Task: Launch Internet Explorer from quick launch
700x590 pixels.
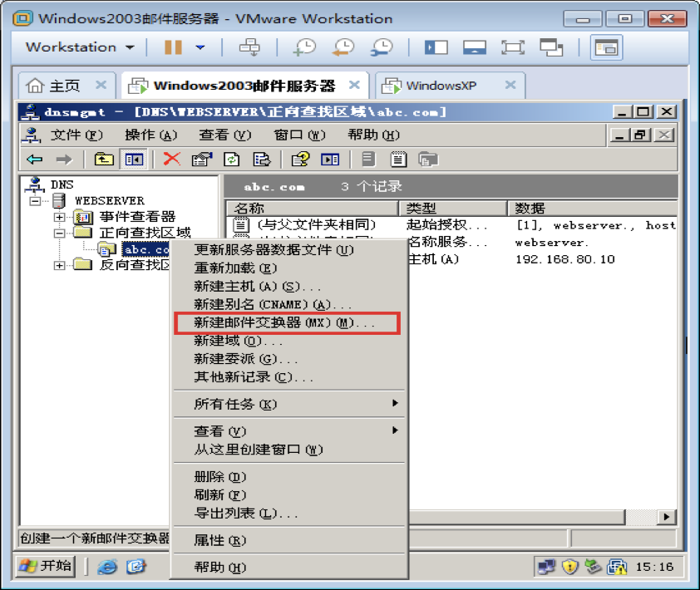Action: point(107,567)
